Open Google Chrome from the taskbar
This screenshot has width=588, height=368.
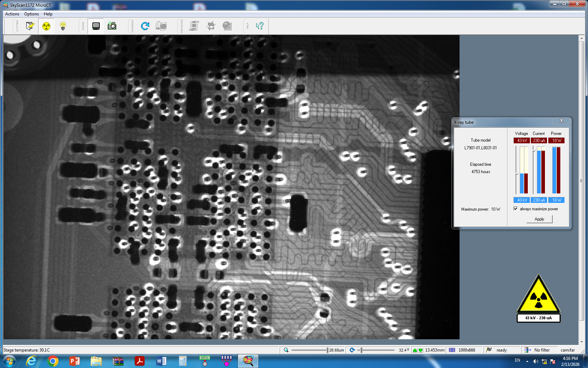point(53,361)
